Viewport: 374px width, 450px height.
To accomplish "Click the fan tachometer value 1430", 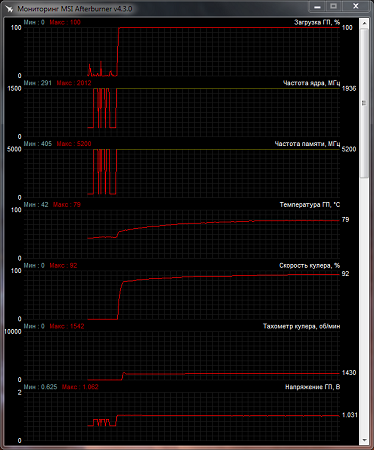I will [x=349, y=373].
